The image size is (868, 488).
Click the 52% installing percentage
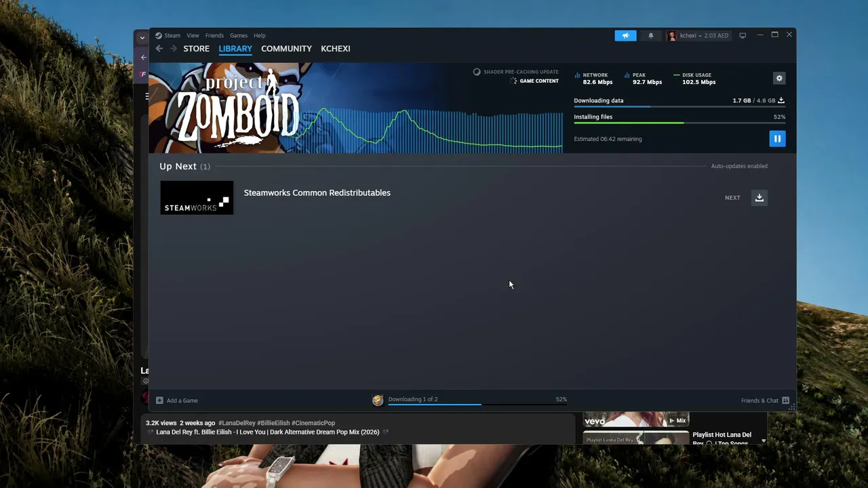pyautogui.click(x=780, y=117)
